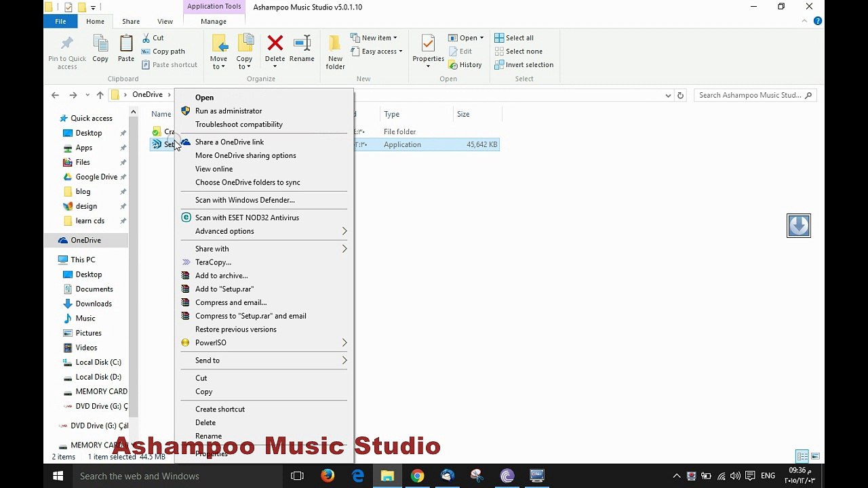868x488 pixels.
Task: Click Select all in the ribbon
Action: pyautogui.click(x=513, y=38)
